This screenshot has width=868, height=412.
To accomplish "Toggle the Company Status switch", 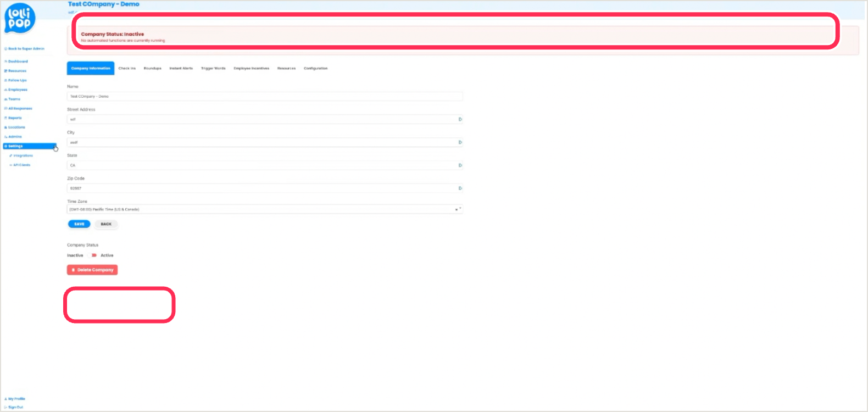I will 92,255.
